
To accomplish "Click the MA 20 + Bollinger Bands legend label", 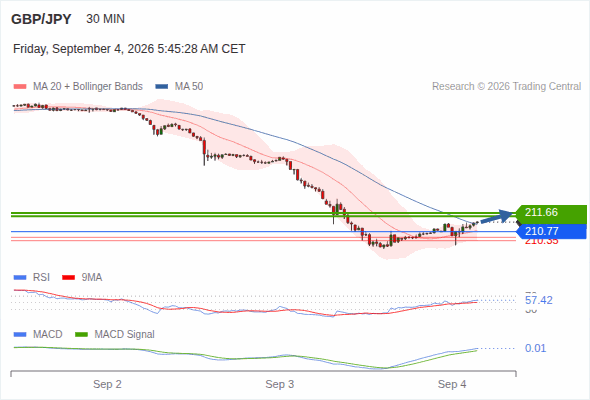I will (x=88, y=87).
